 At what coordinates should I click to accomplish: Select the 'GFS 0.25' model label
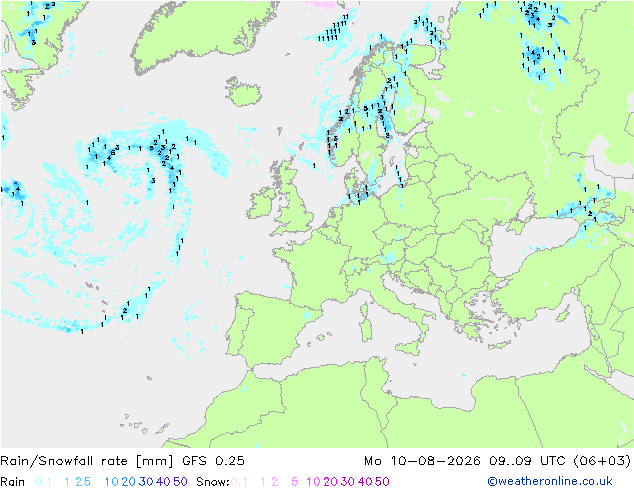(213, 461)
